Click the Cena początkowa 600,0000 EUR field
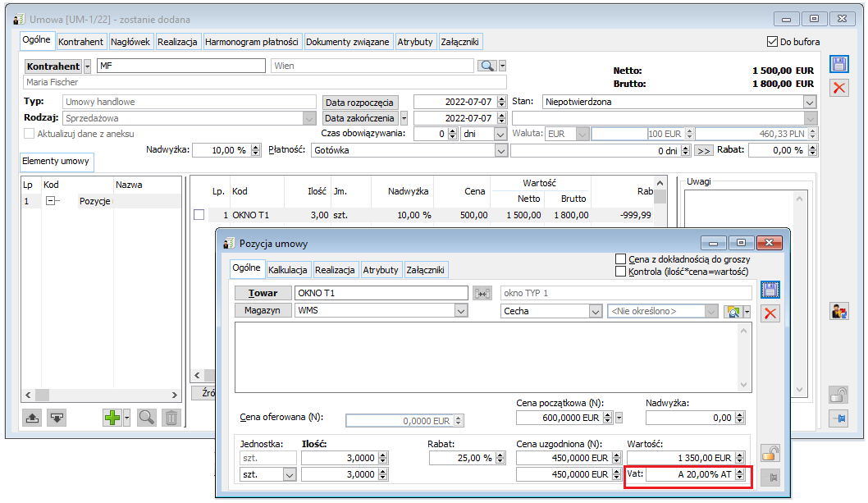This screenshot has width=868, height=503. pyautogui.click(x=564, y=418)
